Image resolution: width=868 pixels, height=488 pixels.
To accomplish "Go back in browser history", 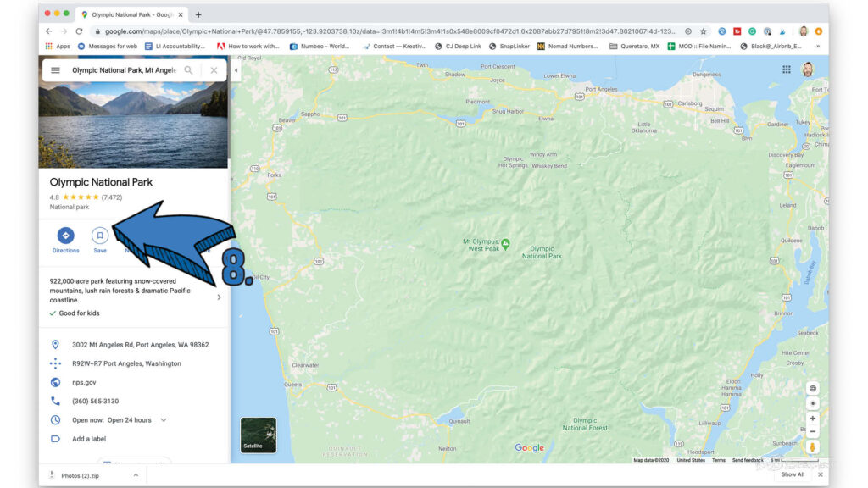I will point(48,31).
